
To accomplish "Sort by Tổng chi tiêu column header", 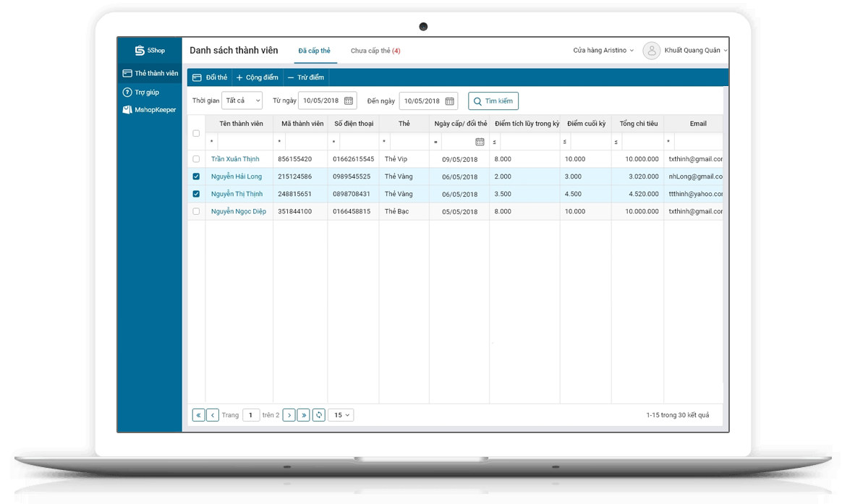I will point(639,124).
